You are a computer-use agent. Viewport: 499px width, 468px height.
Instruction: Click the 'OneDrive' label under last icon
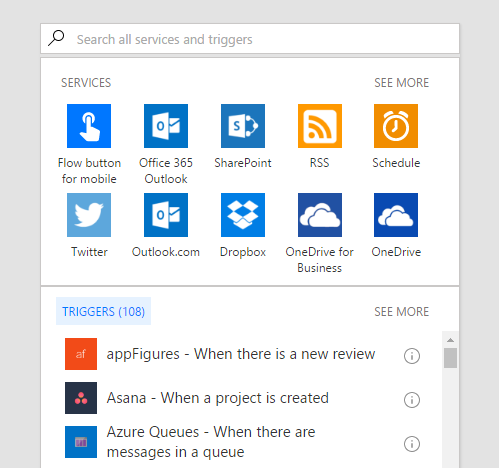pos(396,252)
